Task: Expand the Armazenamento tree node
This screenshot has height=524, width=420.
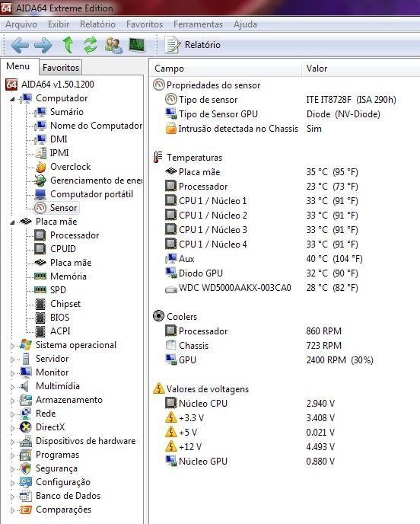Action: pos(12,401)
